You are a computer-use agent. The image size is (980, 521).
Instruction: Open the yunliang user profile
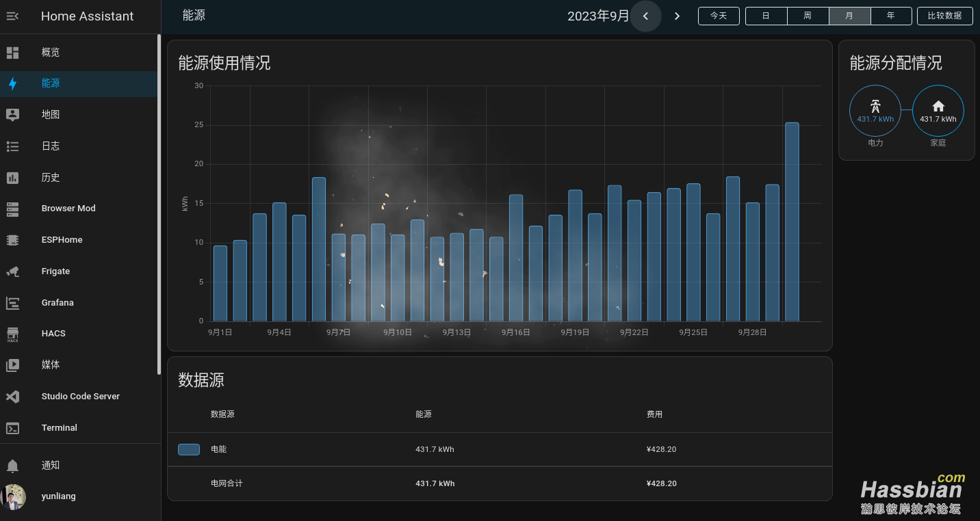coord(79,497)
